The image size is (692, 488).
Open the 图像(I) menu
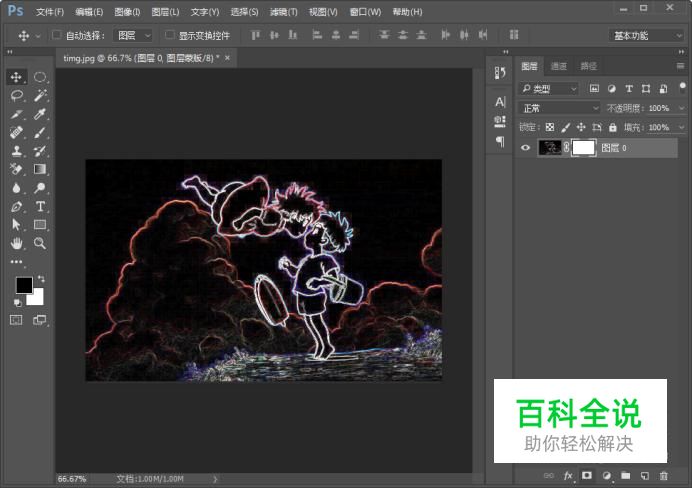pos(127,12)
